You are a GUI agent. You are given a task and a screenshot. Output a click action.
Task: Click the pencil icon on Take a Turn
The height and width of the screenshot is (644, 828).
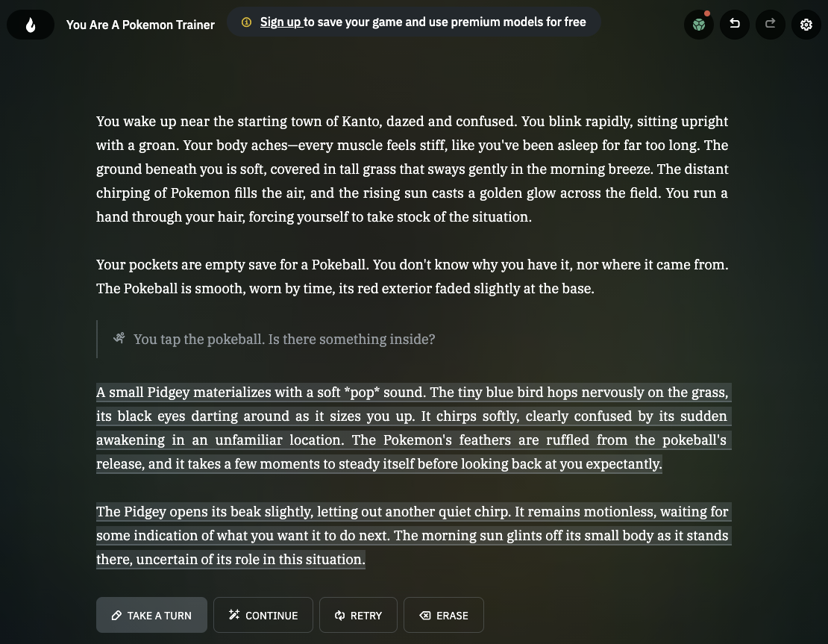click(116, 616)
